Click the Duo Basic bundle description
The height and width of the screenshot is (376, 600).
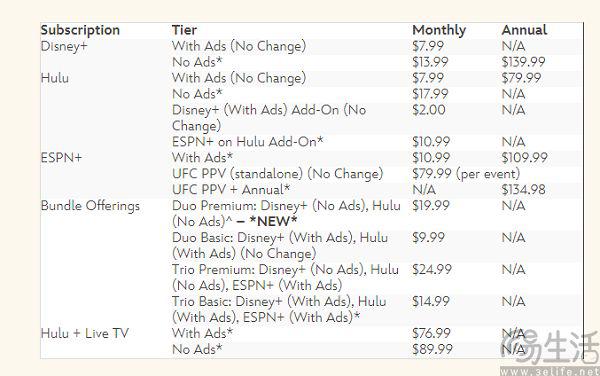pyautogui.click(x=280, y=246)
